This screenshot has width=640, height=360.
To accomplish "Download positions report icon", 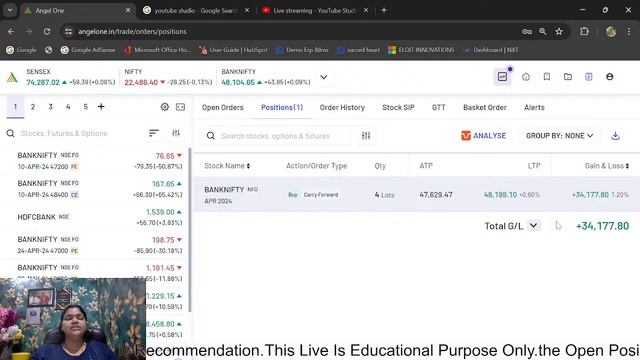I will click(x=616, y=136).
